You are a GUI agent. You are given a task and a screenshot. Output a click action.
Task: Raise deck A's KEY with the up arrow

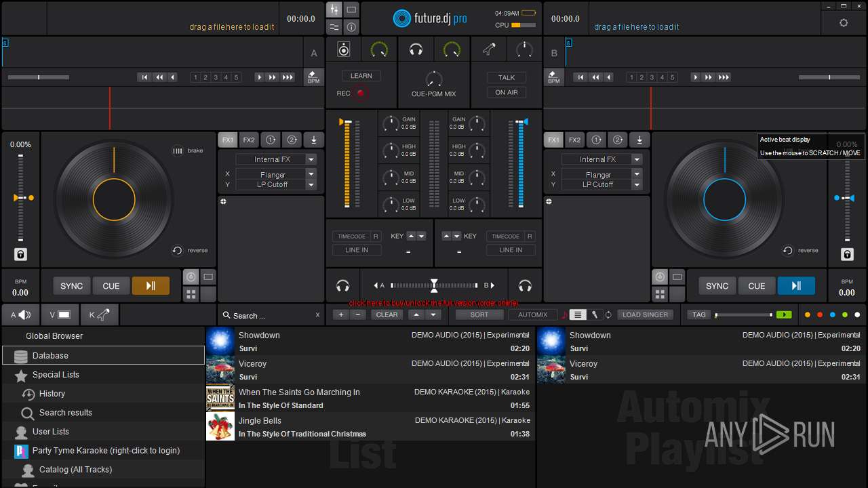pyautogui.click(x=411, y=236)
